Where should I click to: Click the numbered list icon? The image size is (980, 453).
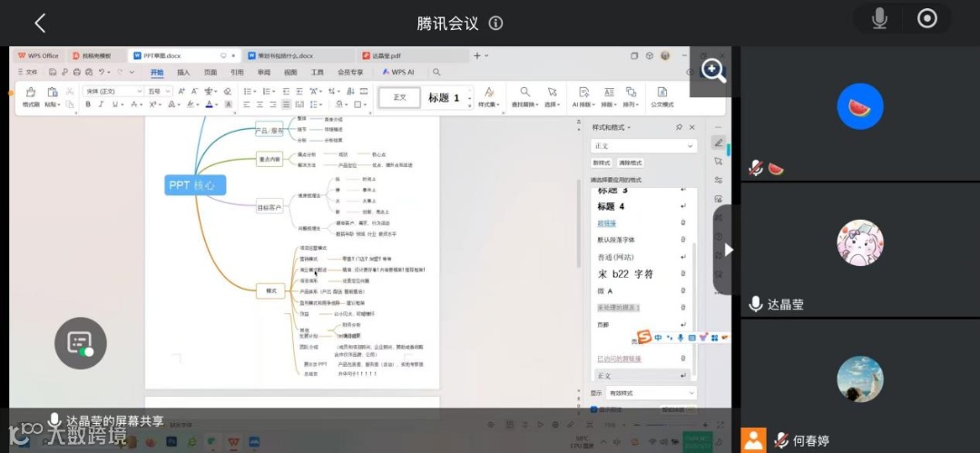pos(266,92)
